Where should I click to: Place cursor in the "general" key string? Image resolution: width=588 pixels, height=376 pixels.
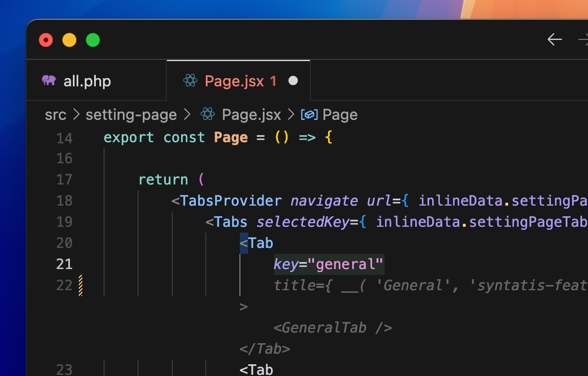349,264
